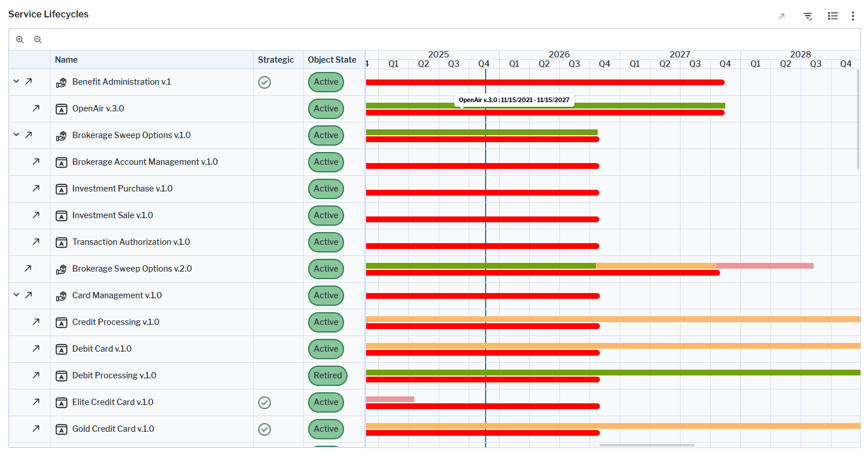Toggle Strategic check for Benefit Administration v.1
Screen dimensions: 868x466
click(x=265, y=82)
